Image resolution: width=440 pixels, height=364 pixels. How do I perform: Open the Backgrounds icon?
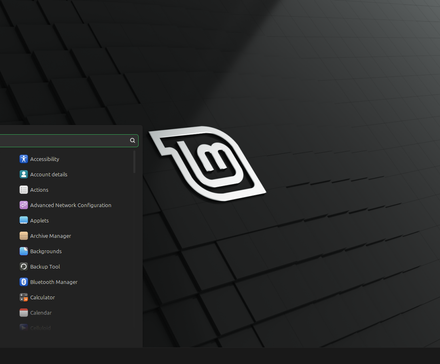[x=24, y=251]
